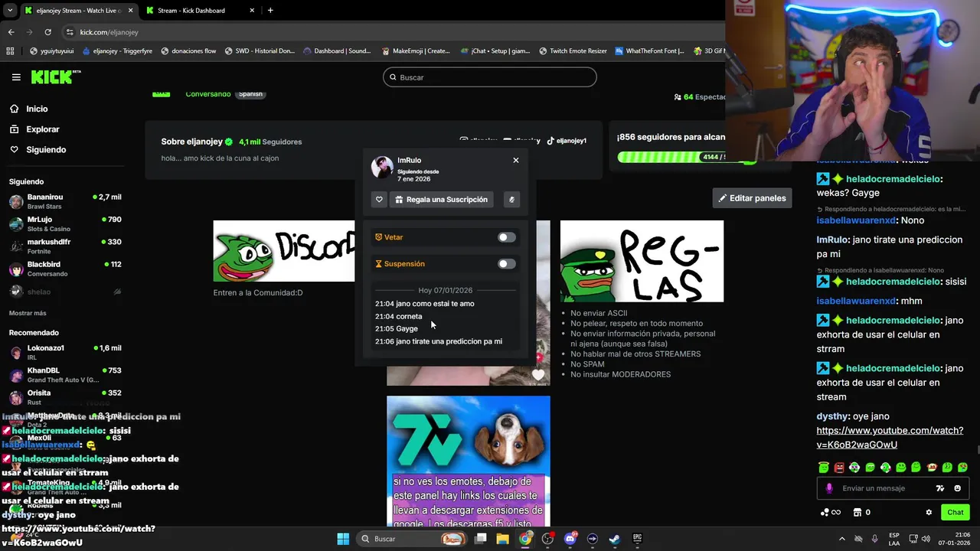Click the KICK logo
The width and height of the screenshot is (980, 551).
(x=55, y=77)
